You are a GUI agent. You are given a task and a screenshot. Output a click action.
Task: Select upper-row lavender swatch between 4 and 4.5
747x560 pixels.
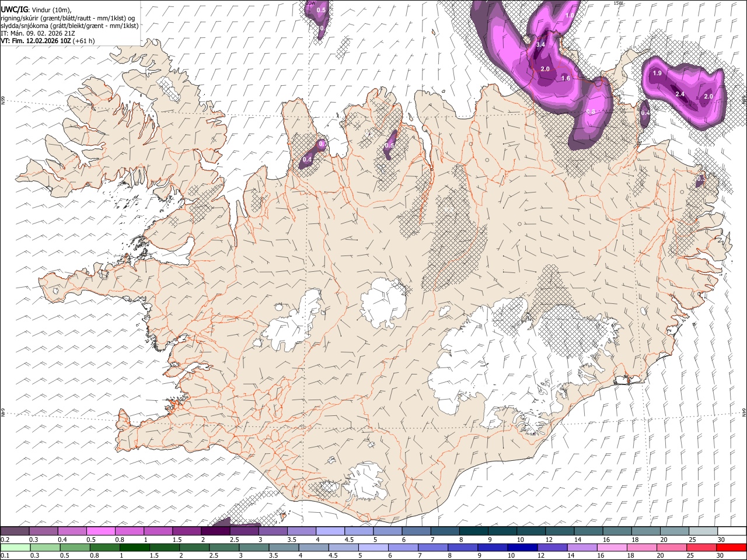(330, 531)
